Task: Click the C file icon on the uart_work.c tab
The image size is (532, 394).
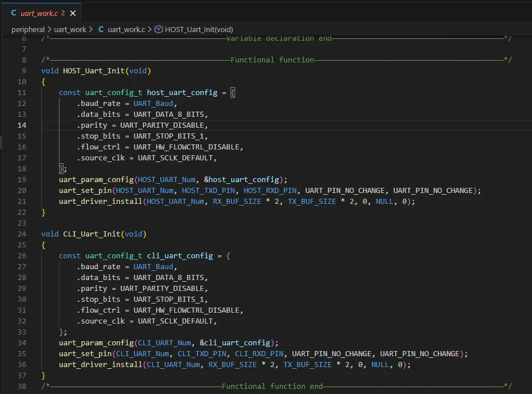Action: [14, 13]
